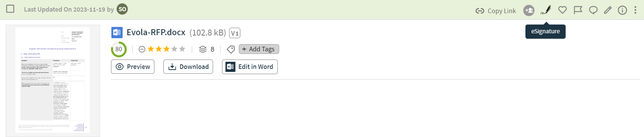This screenshot has height=137, width=644.
Task: Open the three-dot more options menu
Action: click(x=635, y=10)
